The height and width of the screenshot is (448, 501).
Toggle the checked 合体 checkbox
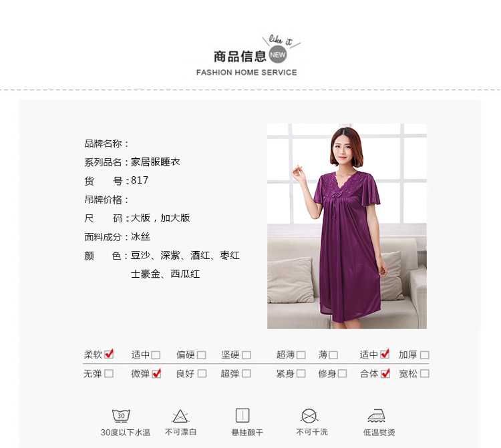pyautogui.click(x=385, y=373)
